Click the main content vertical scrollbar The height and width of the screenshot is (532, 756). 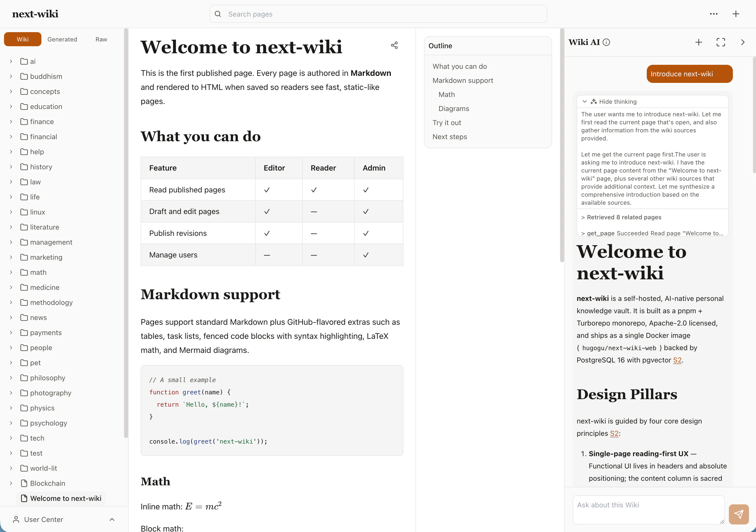[562, 145]
